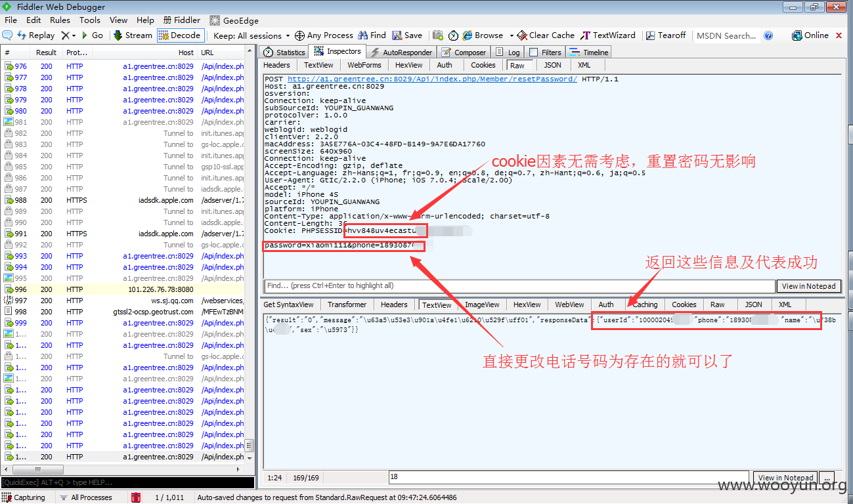
Task: Click the resetPassword URL link
Action: coord(432,79)
